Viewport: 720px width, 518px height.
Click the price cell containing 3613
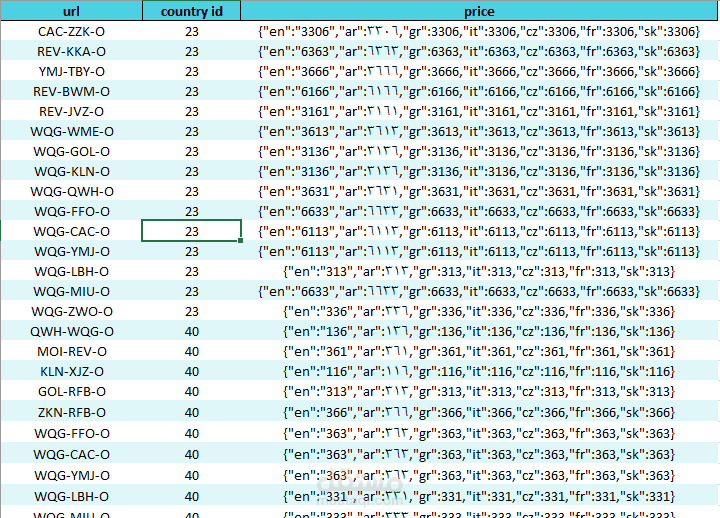coord(479,131)
